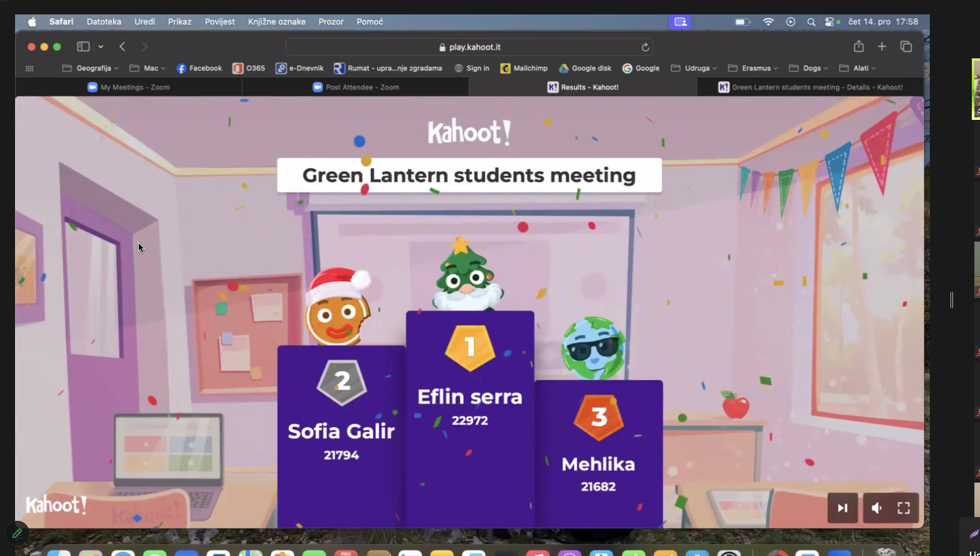Open the Apple menu
The width and height of the screenshot is (980, 556).
pyautogui.click(x=32, y=22)
